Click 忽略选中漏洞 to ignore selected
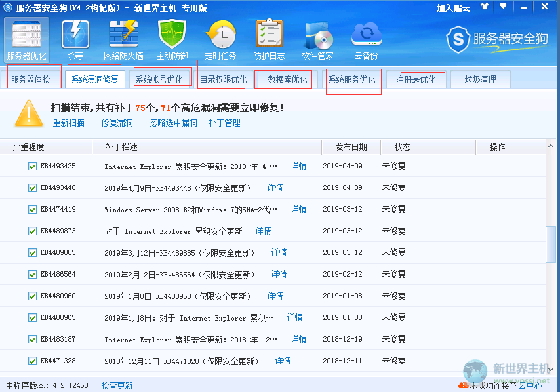Image resolution: width=560 pixels, height=392 pixels. click(x=174, y=123)
